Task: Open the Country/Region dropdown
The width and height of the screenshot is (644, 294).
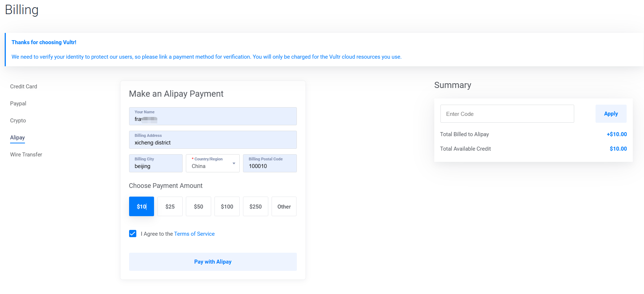Action: (213, 164)
